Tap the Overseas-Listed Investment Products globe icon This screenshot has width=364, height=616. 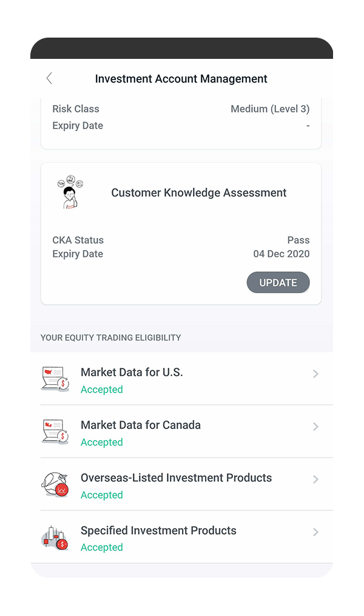(55, 484)
